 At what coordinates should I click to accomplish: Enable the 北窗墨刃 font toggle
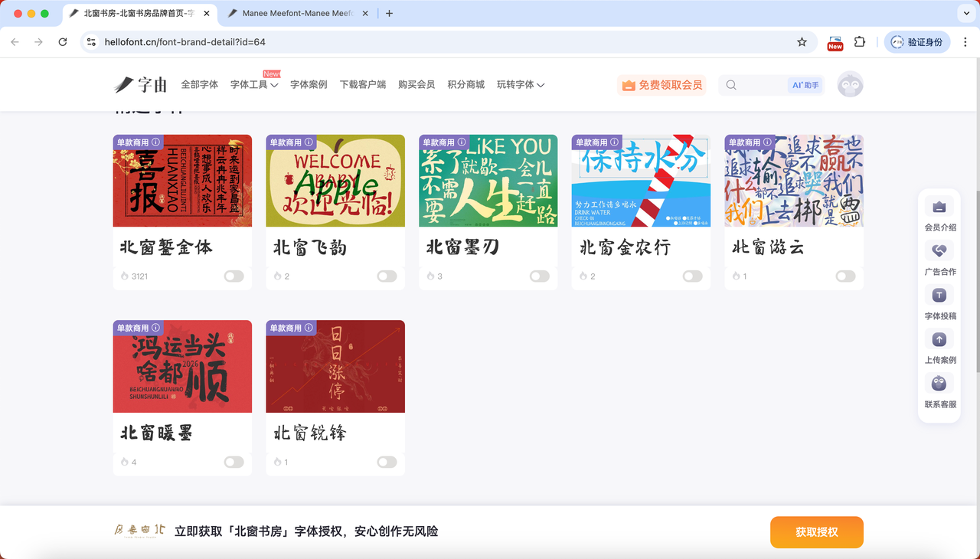coord(540,276)
